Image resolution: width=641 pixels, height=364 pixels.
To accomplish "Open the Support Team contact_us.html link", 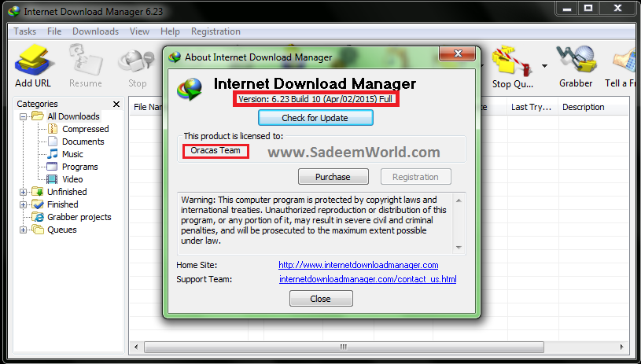I will [368, 279].
